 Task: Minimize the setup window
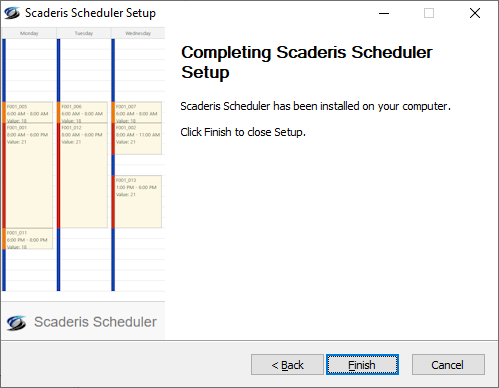click(384, 13)
